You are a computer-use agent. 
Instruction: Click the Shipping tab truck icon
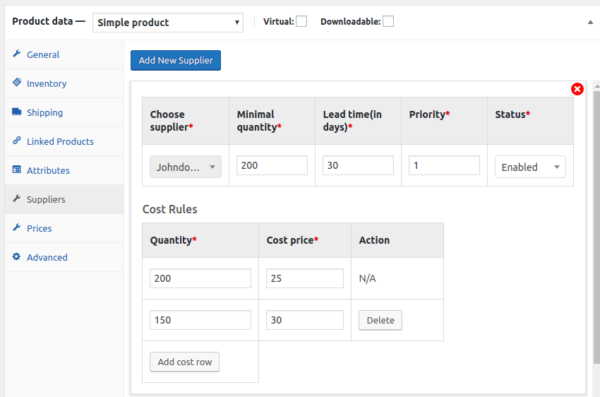[x=16, y=111]
